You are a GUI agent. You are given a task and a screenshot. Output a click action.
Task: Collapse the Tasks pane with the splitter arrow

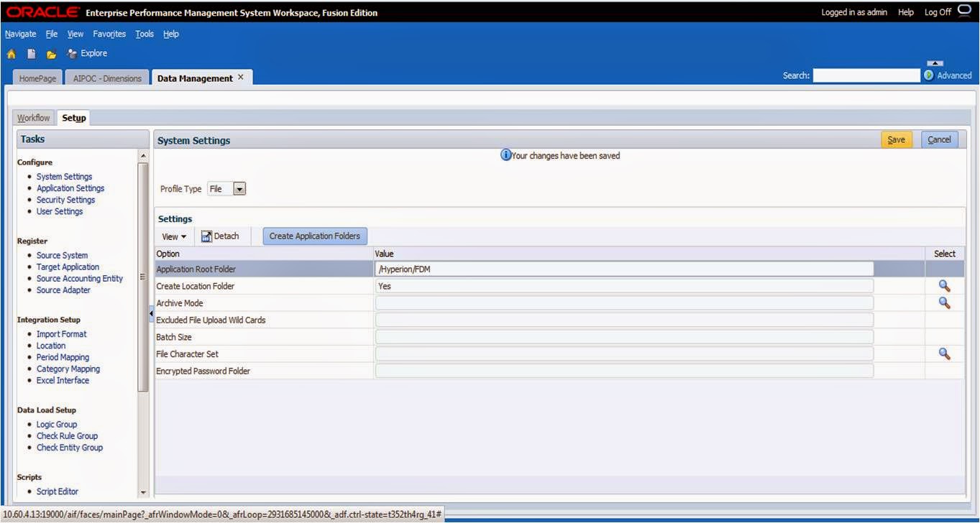coord(151,313)
